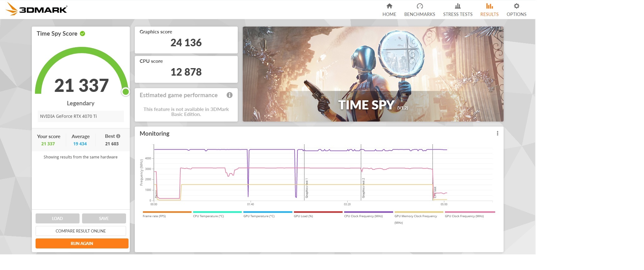Click the Your score value

point(48,144)
